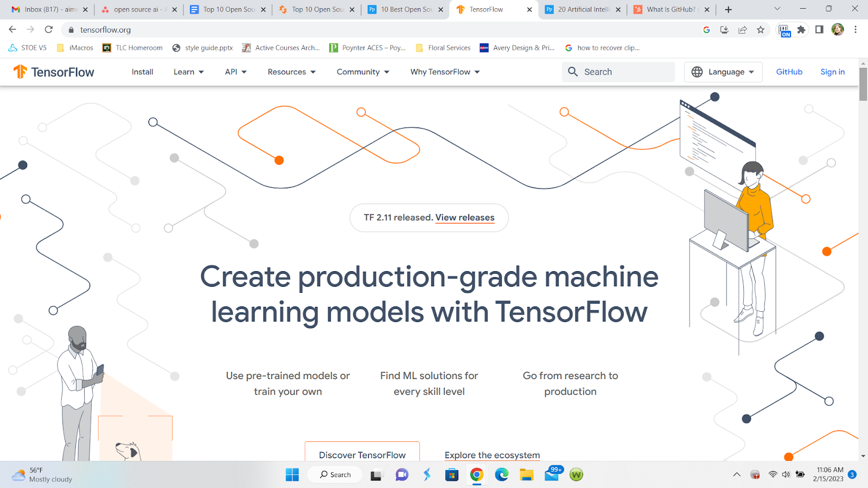This screenshot has height=488, width=868.
Task: Select the Install menu item
Action: click(142, 72)
